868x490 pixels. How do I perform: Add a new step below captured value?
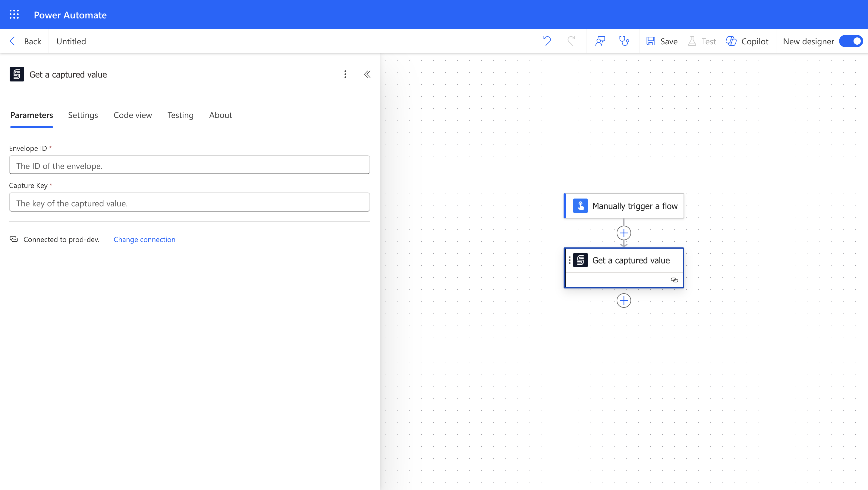[x=624, y=301]
